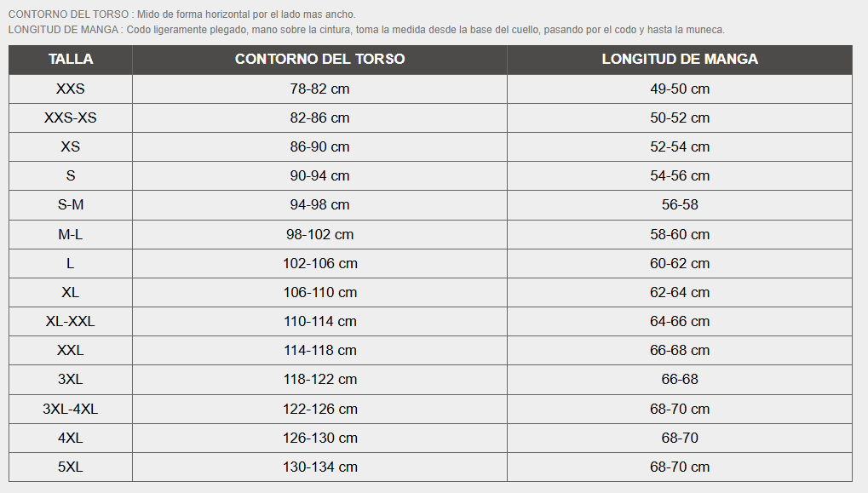The image size is (868, 493).
Task: Click the 102-106 cm torso cell
Action: pyautogui.click(x=319, y=263)
